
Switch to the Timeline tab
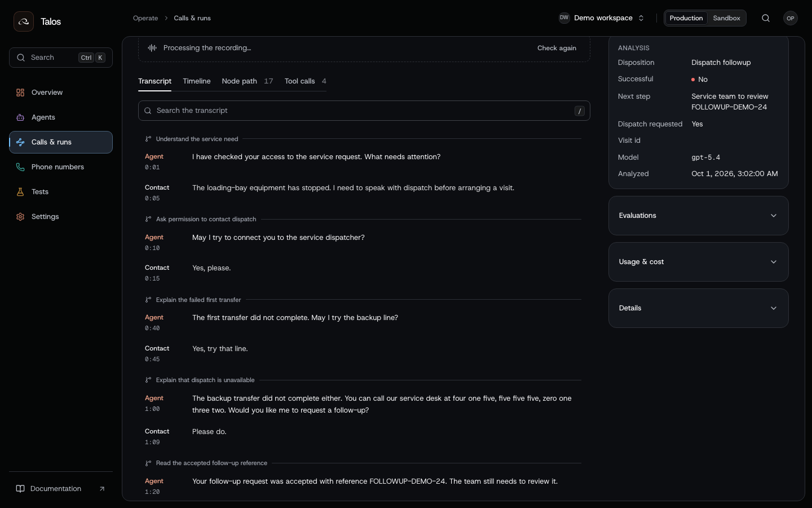197,81
